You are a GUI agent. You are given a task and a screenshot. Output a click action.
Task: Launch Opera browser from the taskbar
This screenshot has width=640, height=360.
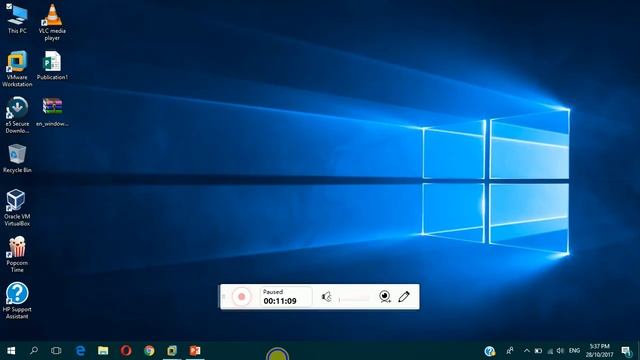coord(126,351)
